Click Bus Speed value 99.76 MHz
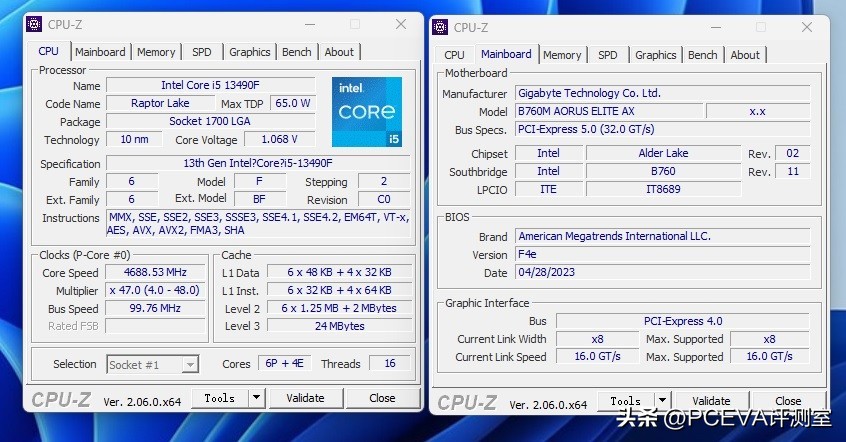 [155, 308]
